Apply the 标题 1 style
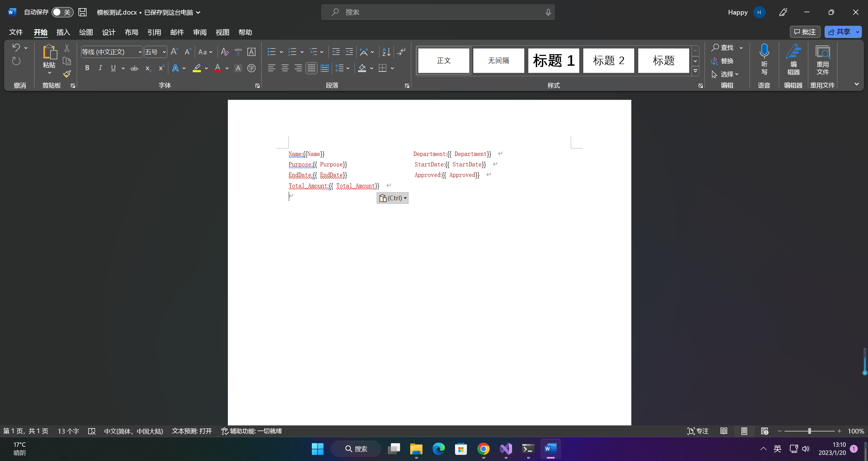The height and width of the screenshot is (461, 868). tap(553, 60)
